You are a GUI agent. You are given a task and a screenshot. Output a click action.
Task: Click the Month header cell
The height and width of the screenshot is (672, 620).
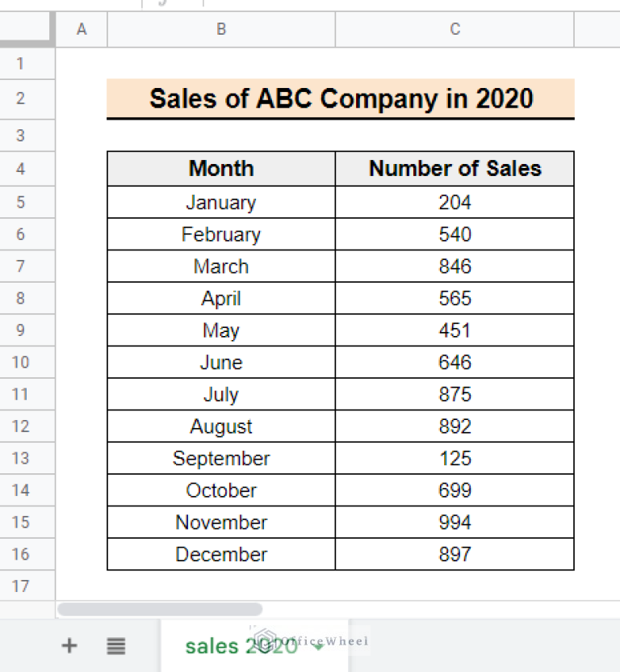point(221,169)
